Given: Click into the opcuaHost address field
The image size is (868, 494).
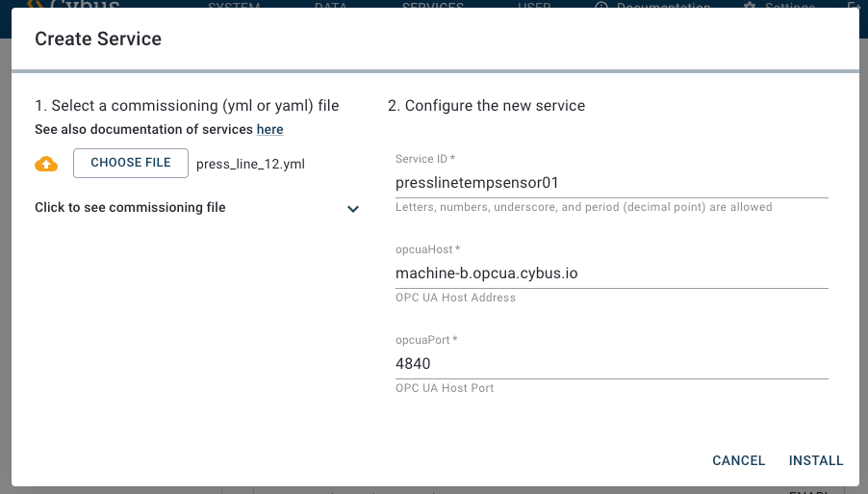Looking at the screenshot, I should tap(611, 273).
